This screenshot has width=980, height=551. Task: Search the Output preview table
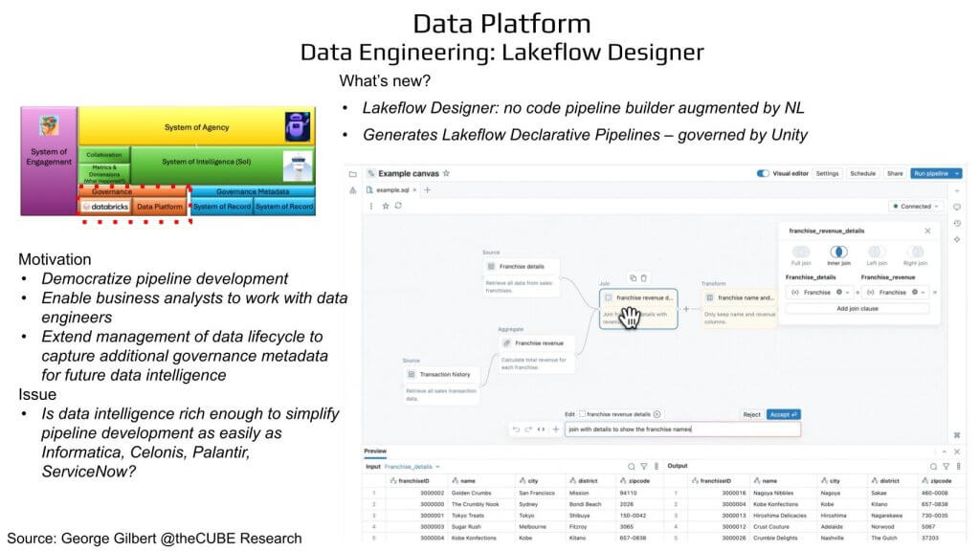point(933,467)
